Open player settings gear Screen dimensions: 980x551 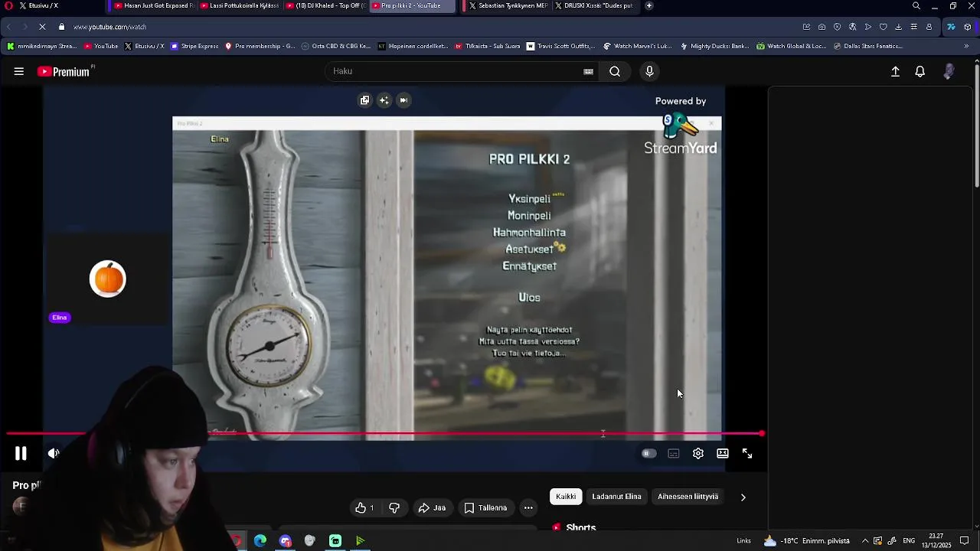point(698,453)
